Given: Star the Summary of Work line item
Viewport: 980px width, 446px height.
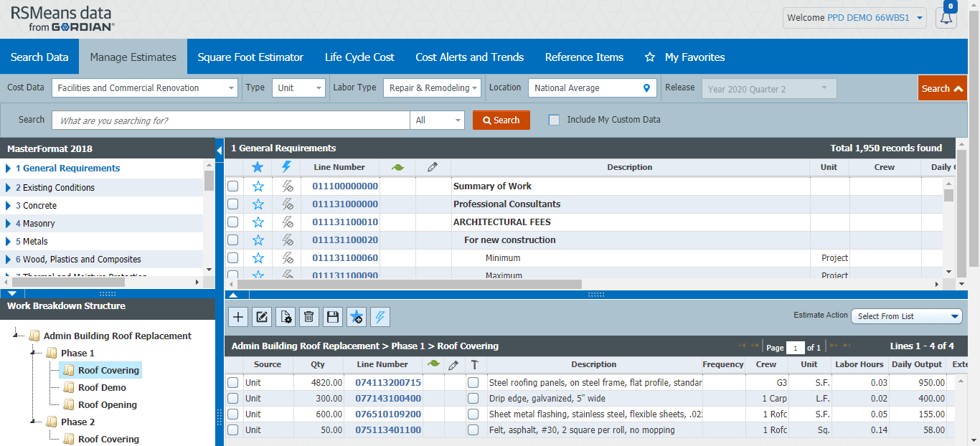Looking at the screenshot, I should click(x=258, y=186).
